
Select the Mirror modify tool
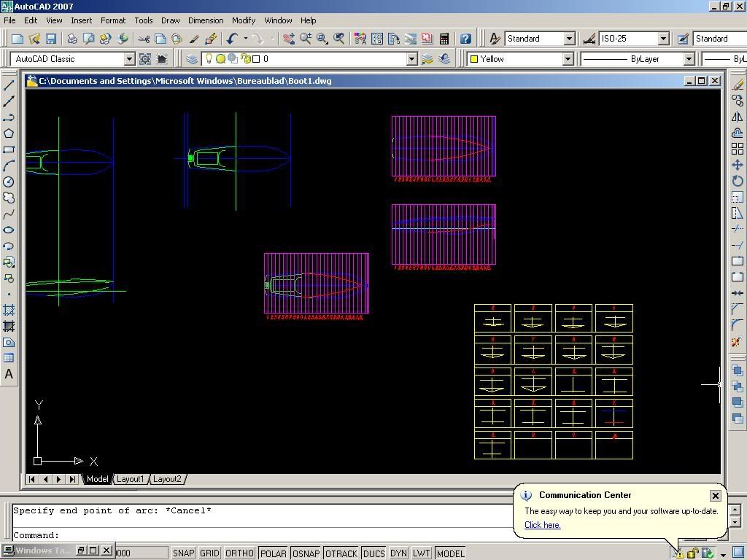click(x=738, y=117)
